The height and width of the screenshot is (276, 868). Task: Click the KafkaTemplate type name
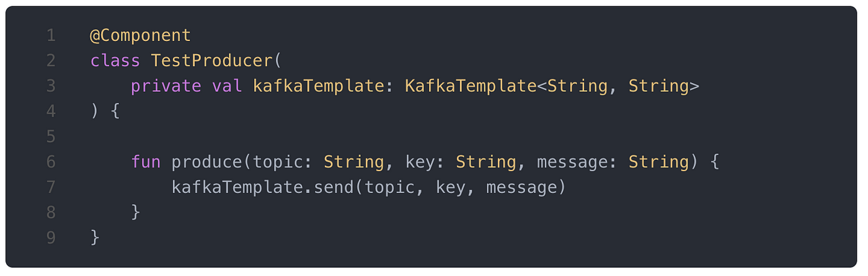[x=471, y=86]
